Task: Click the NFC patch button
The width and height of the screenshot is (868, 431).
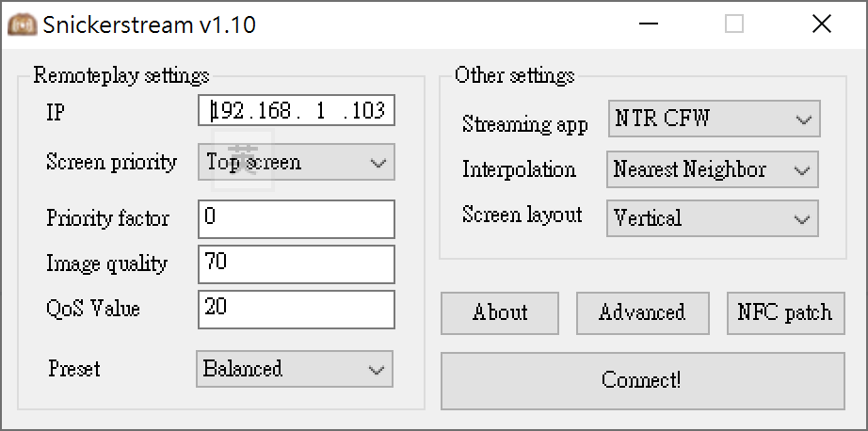Action: click(785, 313)
